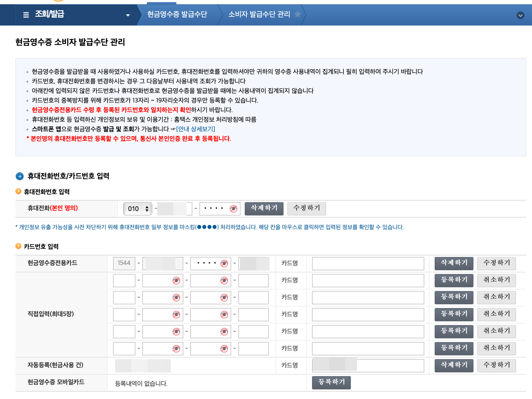
Task: Click 취소하기 on the first direct-entry card row
Action: coord(496,280)
